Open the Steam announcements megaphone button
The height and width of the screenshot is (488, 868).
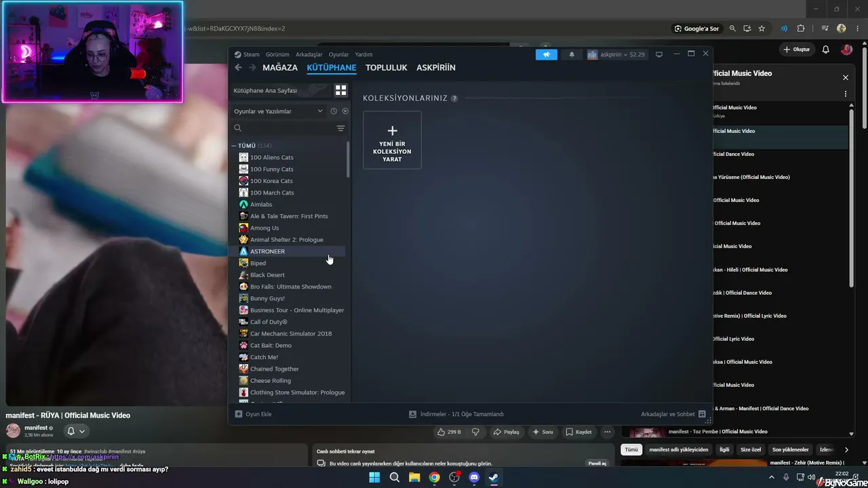546,54
